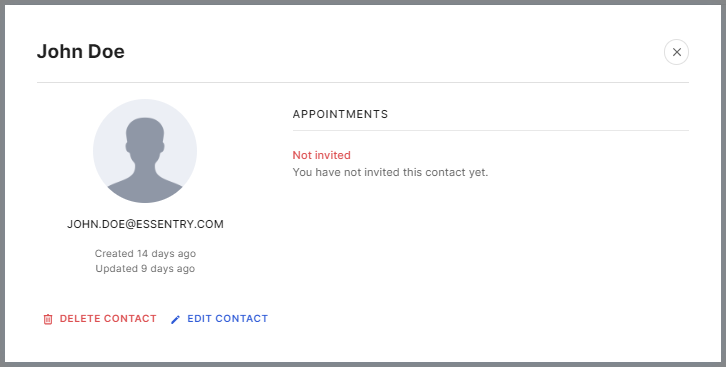This screenshot has width=726, height=367.
Task: Click the John Doe dialog title
Action: pos(81,51)
